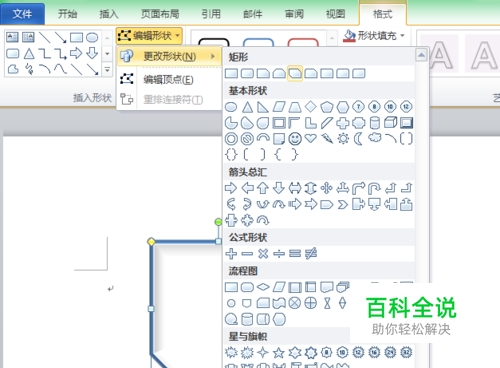Select the flowchart decision diamond
This screenshot has height=368, width=500.
point(263,286)
